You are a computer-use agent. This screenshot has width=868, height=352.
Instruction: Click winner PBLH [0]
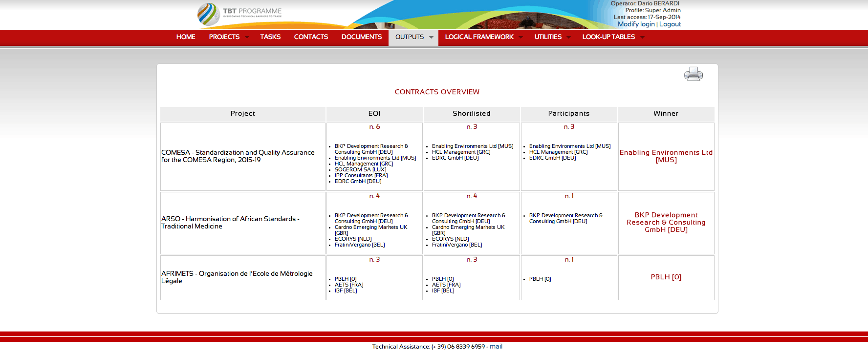pyautogui.click(x=666, y=277)
